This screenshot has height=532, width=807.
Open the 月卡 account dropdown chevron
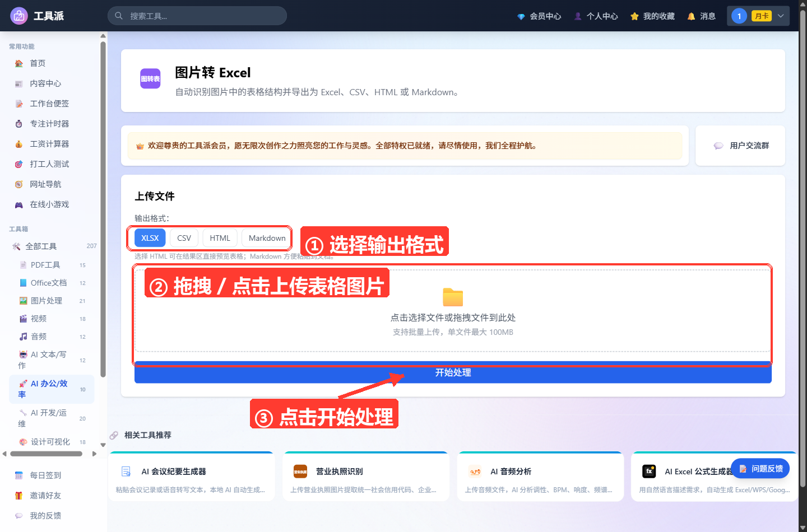781,16
